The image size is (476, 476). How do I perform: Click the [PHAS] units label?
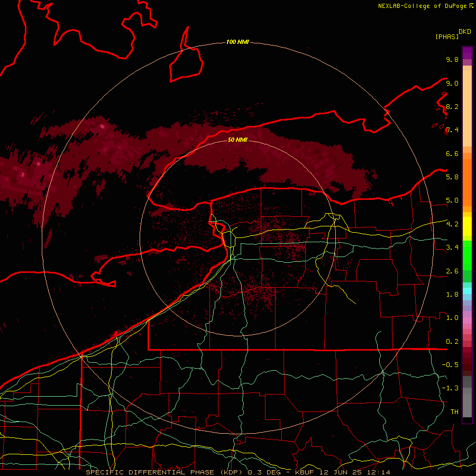[447, 37]
